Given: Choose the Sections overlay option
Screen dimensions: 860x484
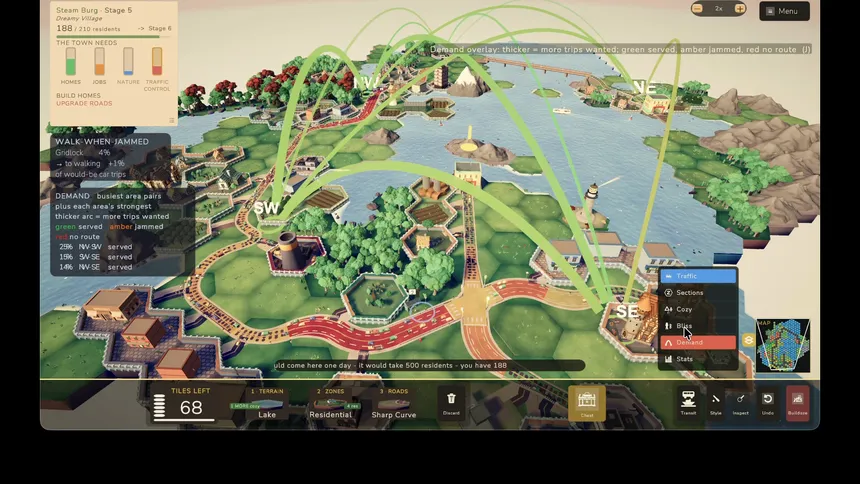Looking at the screenshot, I should 698,292.
